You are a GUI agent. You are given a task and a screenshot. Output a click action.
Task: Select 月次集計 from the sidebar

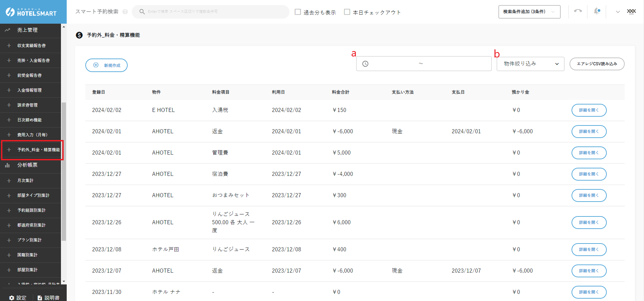[25, 181]
